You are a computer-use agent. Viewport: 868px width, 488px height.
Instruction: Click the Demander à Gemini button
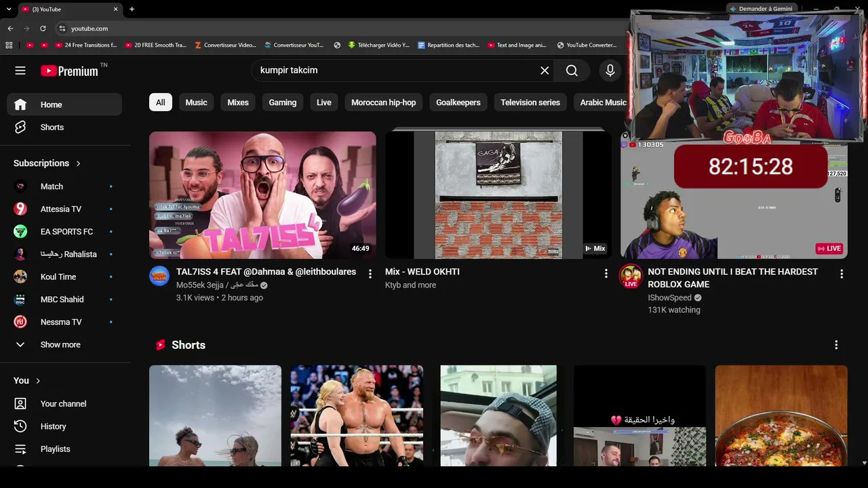click(x=760, y=9)
